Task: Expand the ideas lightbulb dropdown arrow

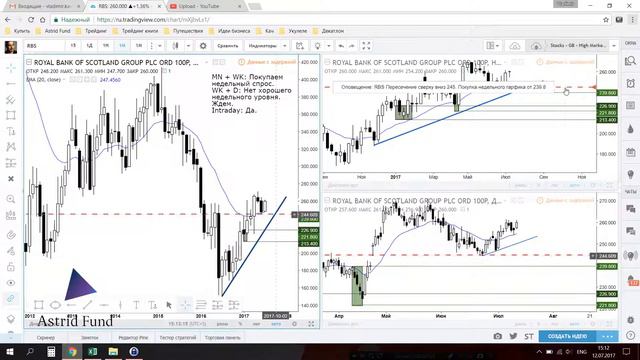Action: pyautogui.click(x=329, y=46)
